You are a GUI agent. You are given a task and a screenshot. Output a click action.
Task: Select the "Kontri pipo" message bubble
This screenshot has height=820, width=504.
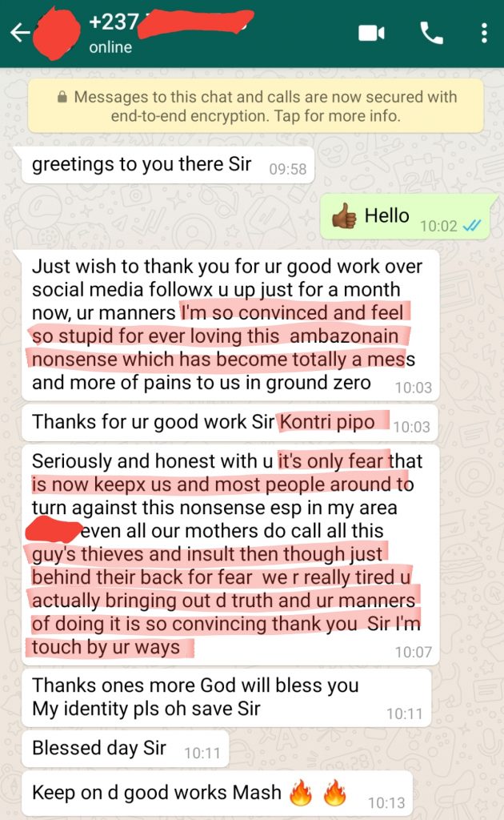click(x=230, y=422)
